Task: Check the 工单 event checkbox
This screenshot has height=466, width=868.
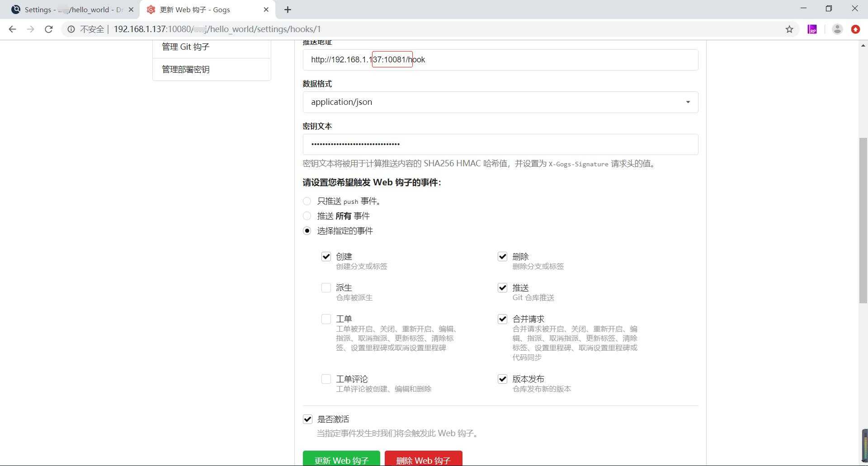Action: point(326,319)
